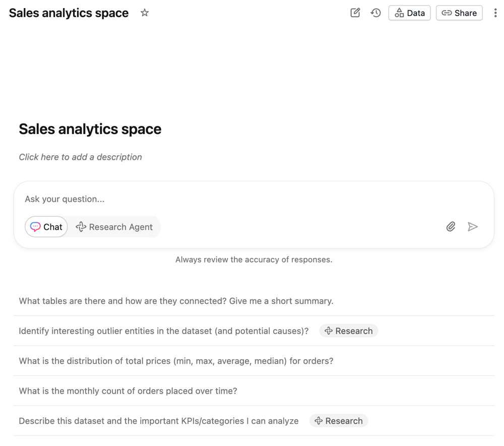Pick the describe dataset and KPIs question
The image size is (504, 446).
(159, 421)
